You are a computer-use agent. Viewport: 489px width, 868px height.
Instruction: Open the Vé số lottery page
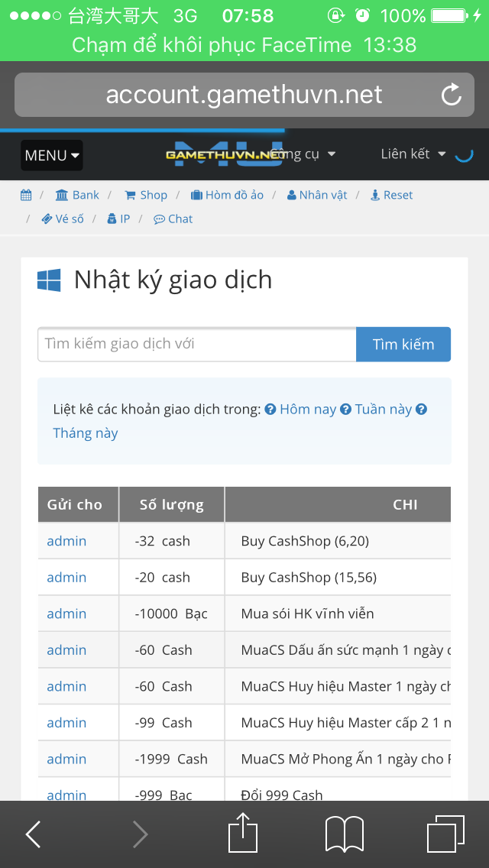(63, 219)
